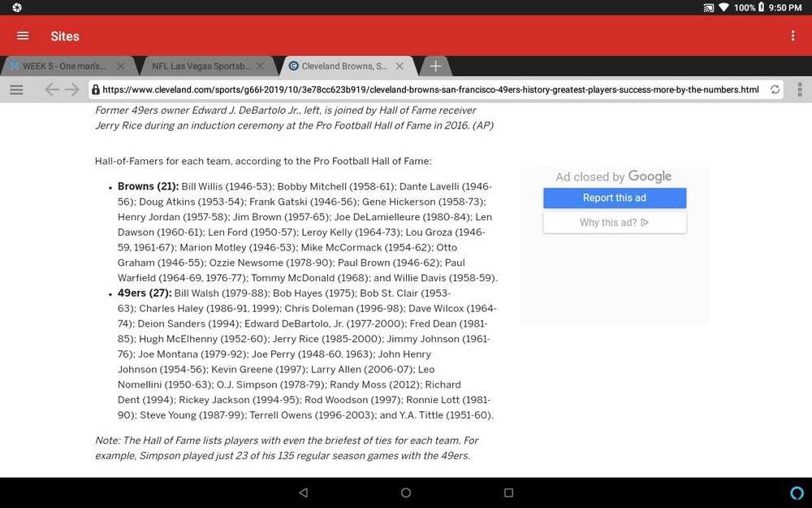812x508 pixels.
Task: Click the 'Note: The Hall of Fame lists' text
Action: 287,448
